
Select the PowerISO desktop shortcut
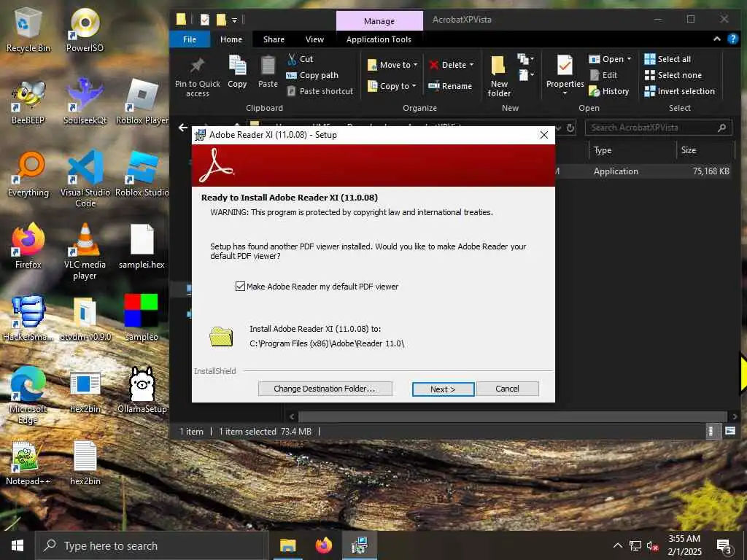[x=85, y=29]
